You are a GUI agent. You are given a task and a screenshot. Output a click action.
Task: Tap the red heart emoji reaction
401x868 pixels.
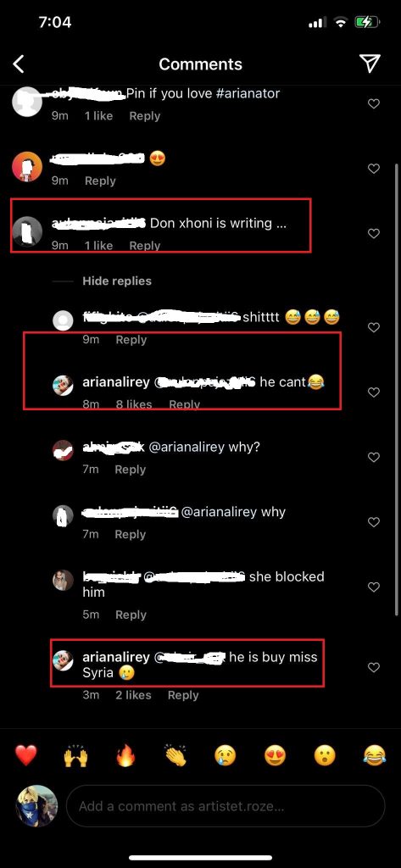26,755
